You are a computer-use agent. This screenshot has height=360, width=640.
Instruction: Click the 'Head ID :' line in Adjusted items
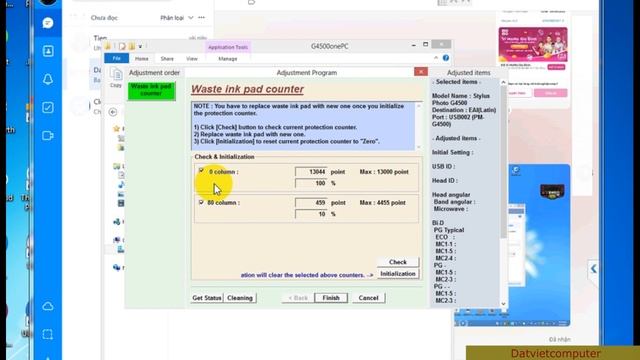445,180
